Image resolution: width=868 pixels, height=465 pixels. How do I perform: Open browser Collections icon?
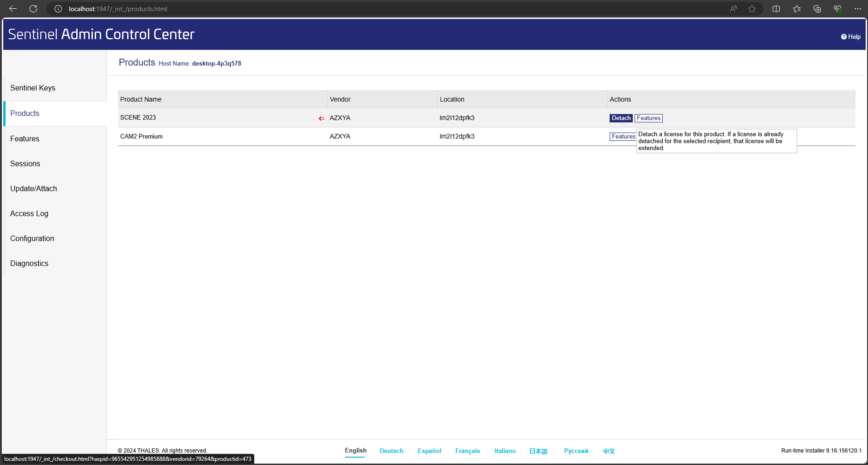pos(817,9)
